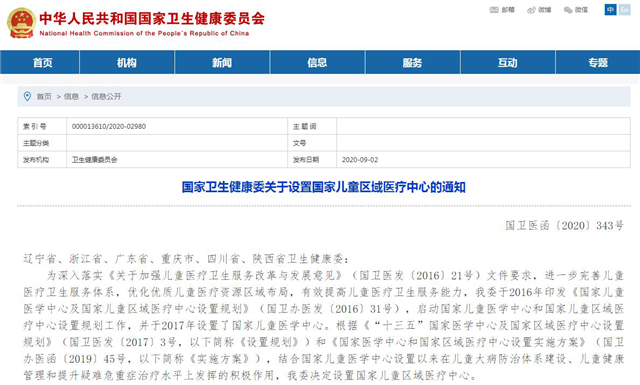Viewport: 640px width, 385px height.
Task: Click the 主题词 label cell
Action: coord(312,127)
